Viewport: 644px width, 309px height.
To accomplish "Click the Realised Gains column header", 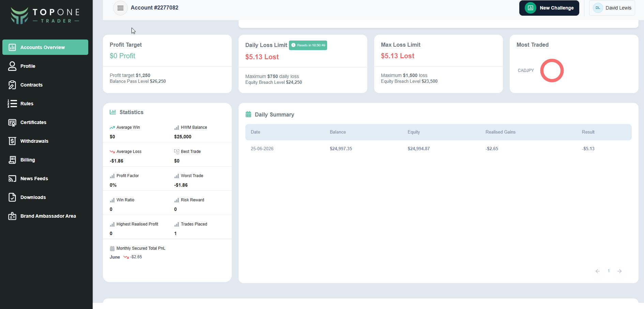I will pos(501,132).
